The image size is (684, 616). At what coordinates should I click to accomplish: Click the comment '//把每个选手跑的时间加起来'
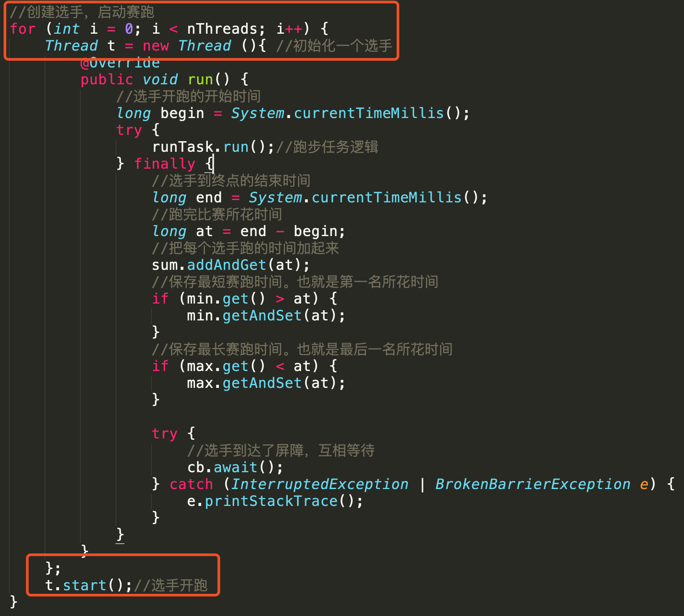(245, 248)
